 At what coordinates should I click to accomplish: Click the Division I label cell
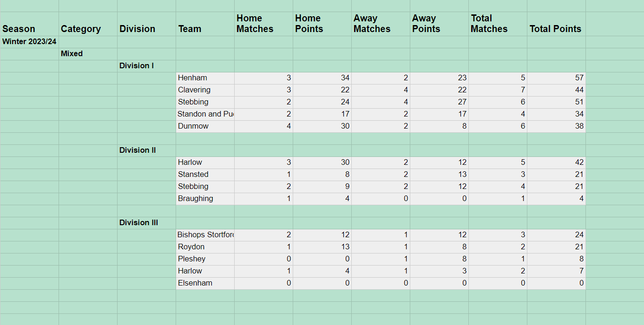click(x=146, y=66)
